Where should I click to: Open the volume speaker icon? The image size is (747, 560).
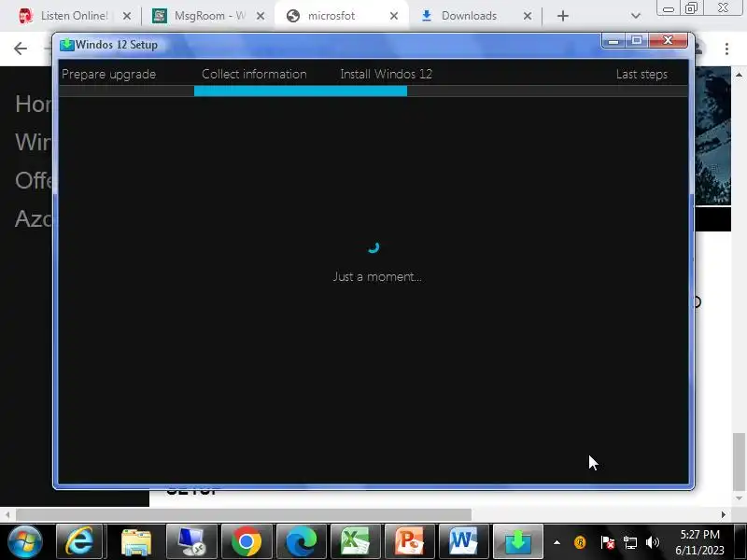[652, 542]
